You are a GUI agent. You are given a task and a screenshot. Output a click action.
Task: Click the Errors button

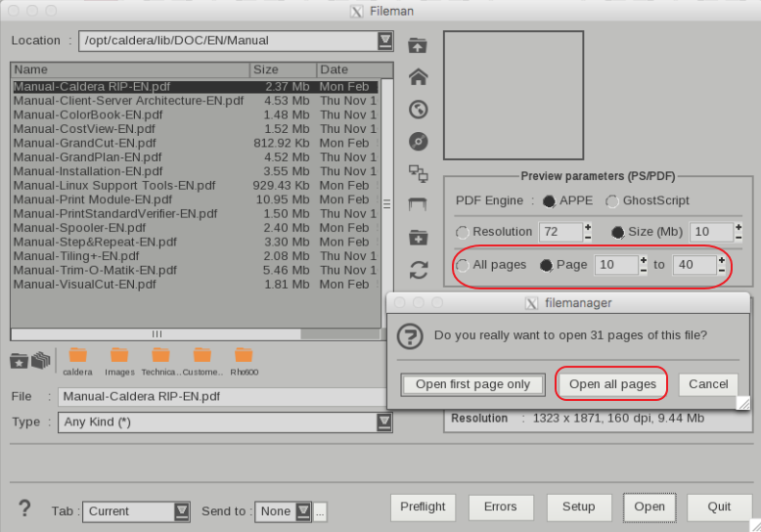pyautogui.click(x=501, y=508)
